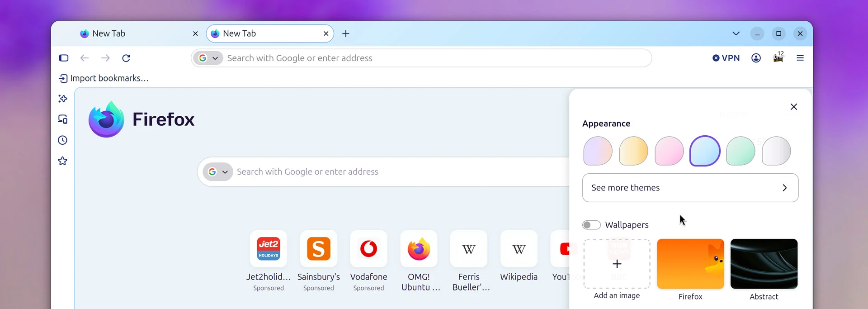Open the list all tabs chevron

click(x=736, y=33)
